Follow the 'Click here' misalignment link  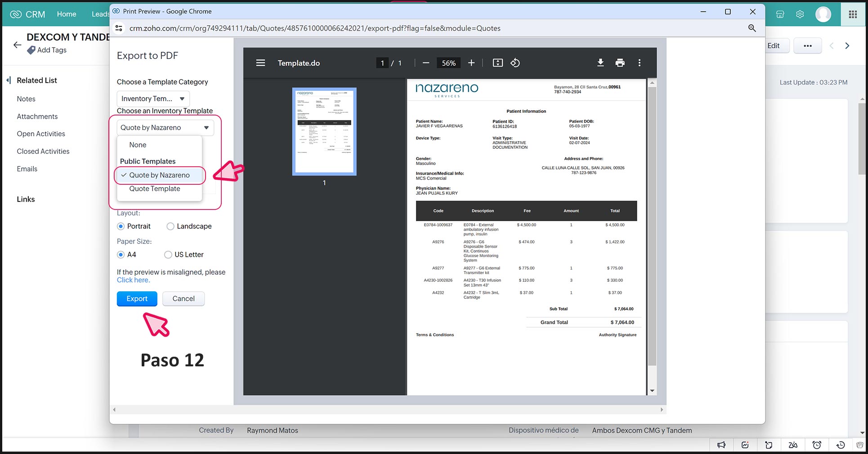click(x=133, y=280)
